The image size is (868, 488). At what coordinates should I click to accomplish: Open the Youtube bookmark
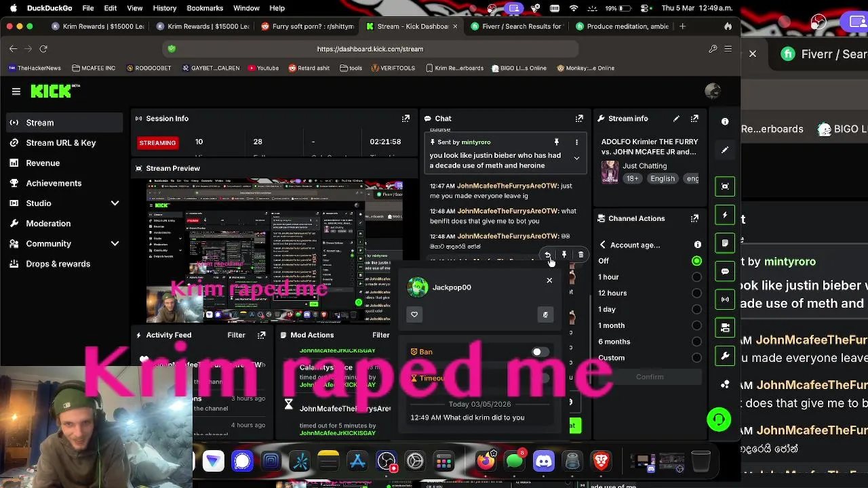[x=263, y=68]
